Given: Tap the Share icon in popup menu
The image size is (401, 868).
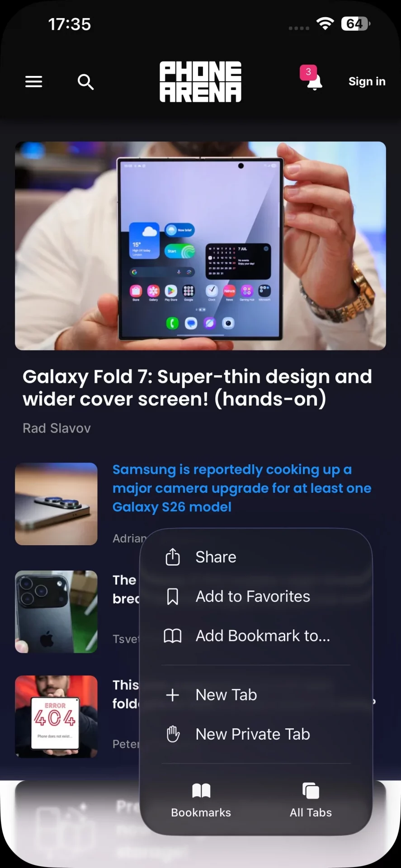Looking at the screenshot, I should click(x=173, y=557).
